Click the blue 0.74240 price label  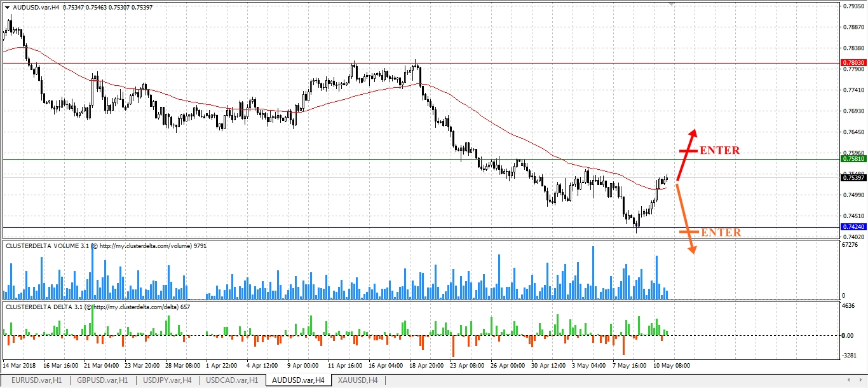[x=852, y=226]
